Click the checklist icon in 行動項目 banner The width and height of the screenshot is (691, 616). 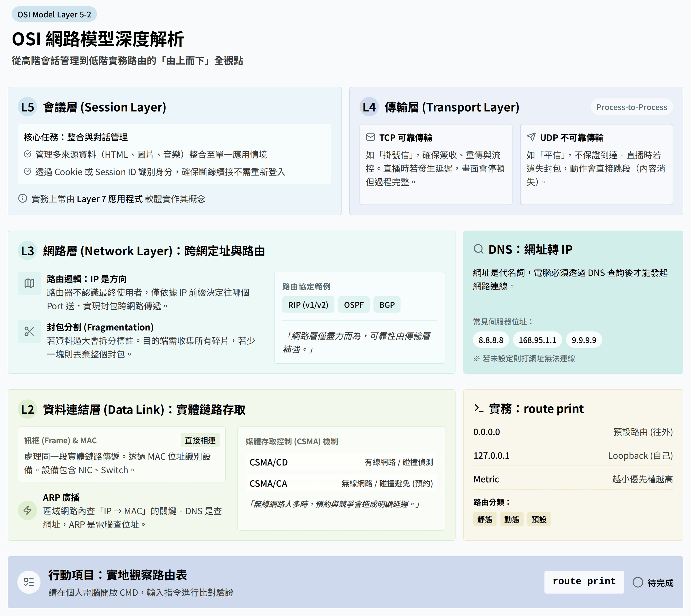pyautogui.click(x=29, y=582)
